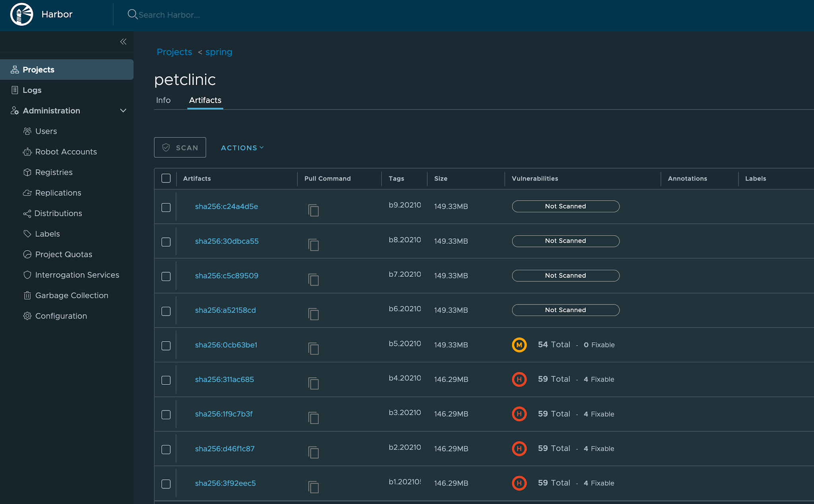814x504 pixels.
Task: Go to the spring breadcrumb link
Action: (219, 52)
